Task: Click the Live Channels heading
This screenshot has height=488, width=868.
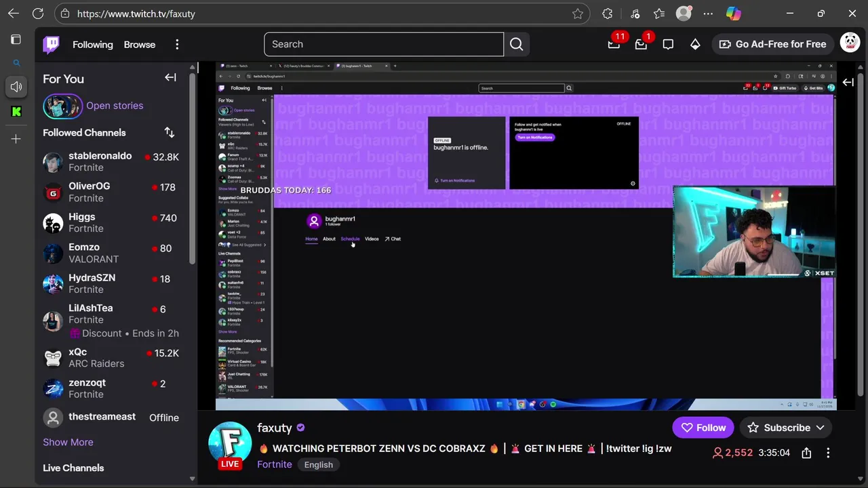Action: coord(73,468)
